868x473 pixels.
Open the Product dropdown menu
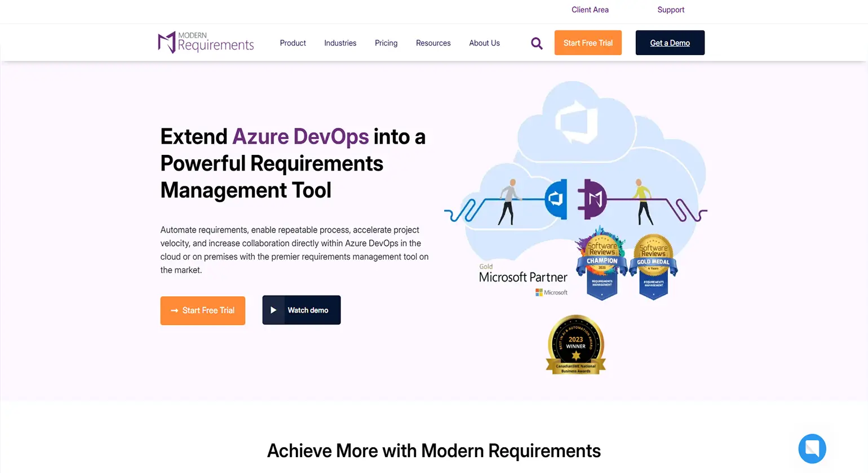pyautogui.click(x=293, y=43)
